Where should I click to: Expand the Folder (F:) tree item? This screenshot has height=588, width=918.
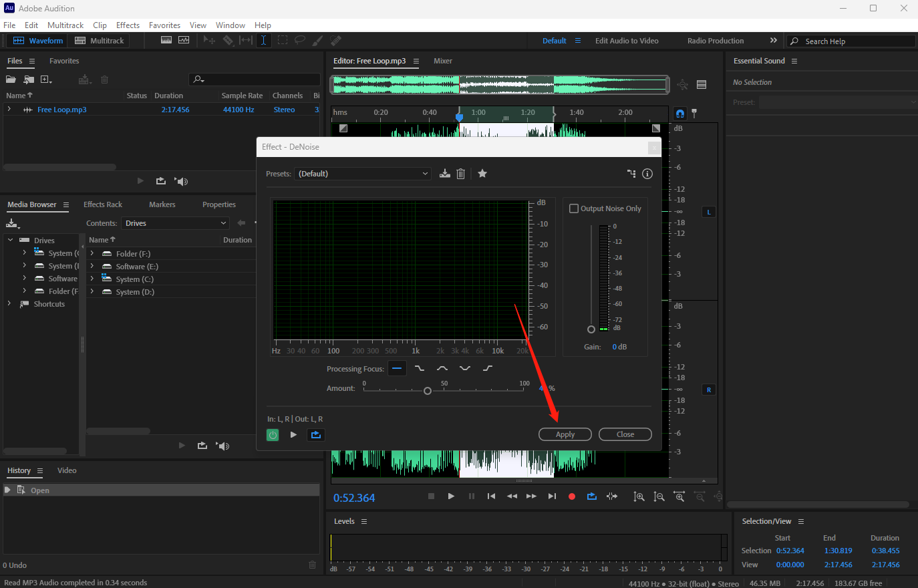click(x=92, y=254)
